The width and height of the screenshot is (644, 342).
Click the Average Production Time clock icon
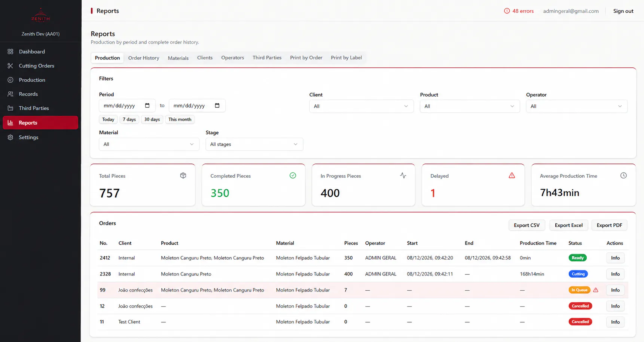[x=623, y=175]
